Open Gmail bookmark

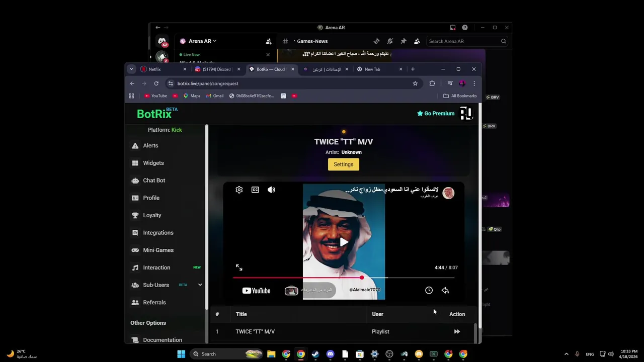click(x=215, y=96)
